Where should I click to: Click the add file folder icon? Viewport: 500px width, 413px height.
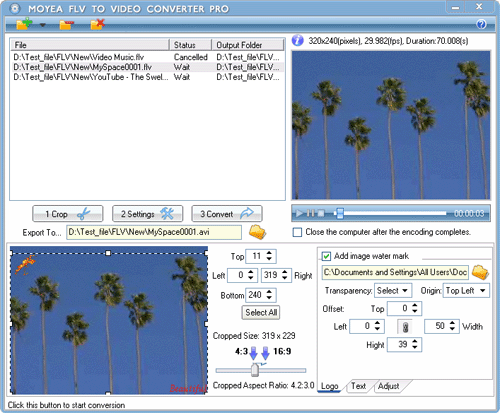pyautogui.click(x=24, y=24)
